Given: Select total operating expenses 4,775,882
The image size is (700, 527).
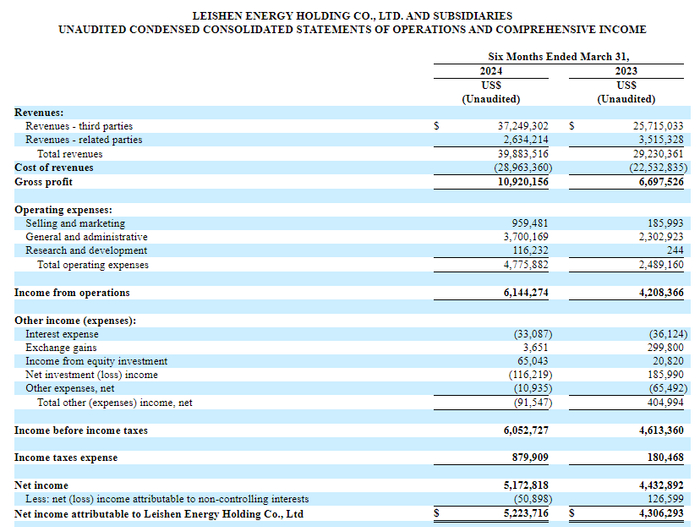Looking at the screenshot, I should click(525, 265).
